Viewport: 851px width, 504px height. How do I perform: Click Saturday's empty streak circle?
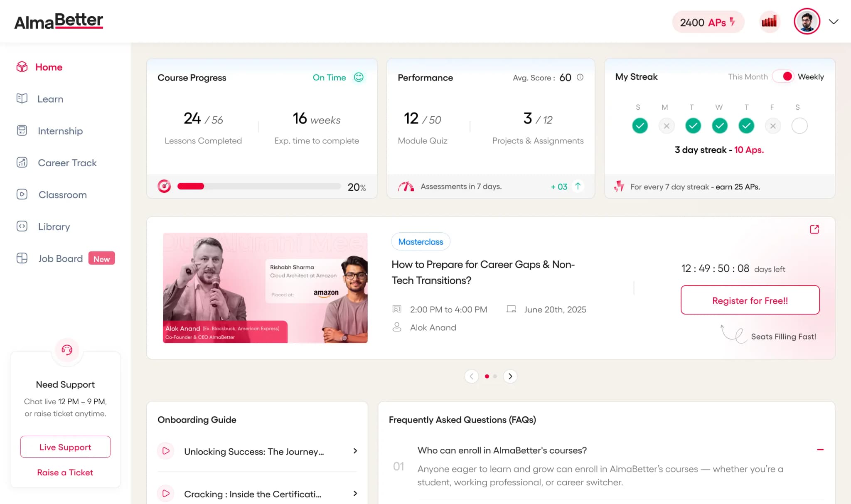click(x=799, y=125)
